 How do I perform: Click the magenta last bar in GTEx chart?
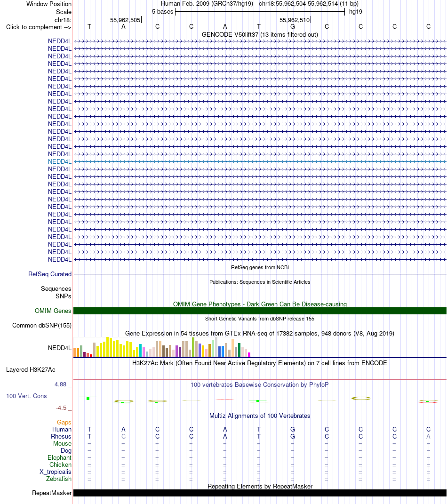249,354
